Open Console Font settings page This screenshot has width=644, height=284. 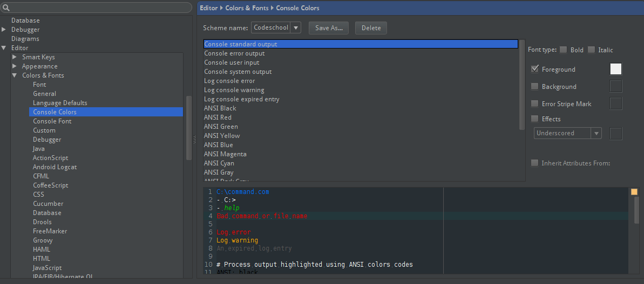(52, 121)
